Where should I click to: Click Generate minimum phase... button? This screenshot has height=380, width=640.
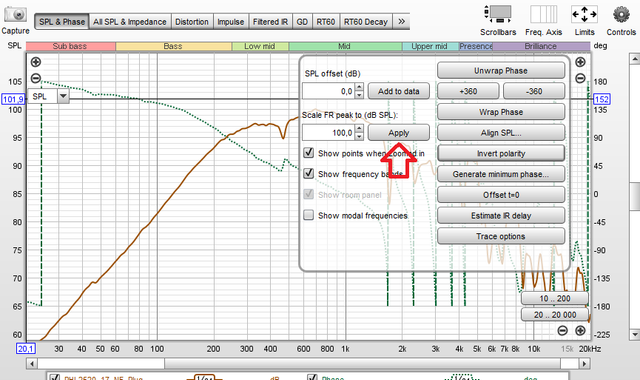point(501,174)
